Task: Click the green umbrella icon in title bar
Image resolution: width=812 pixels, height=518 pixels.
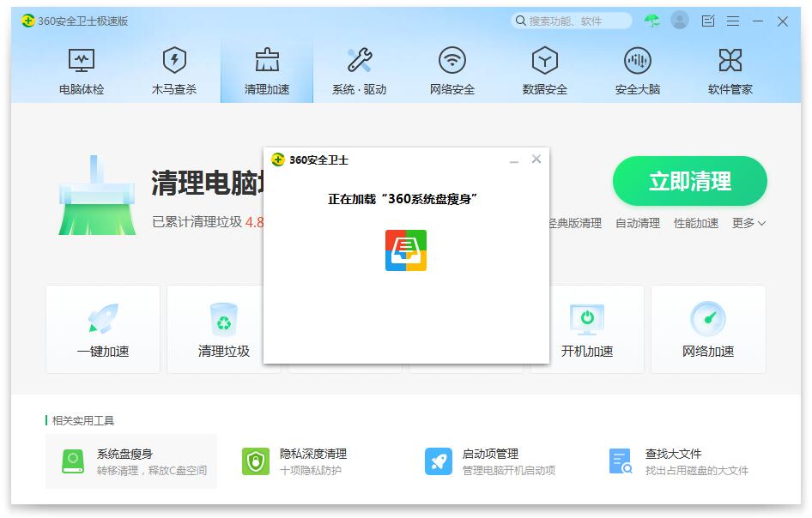Action: [652, 21]
